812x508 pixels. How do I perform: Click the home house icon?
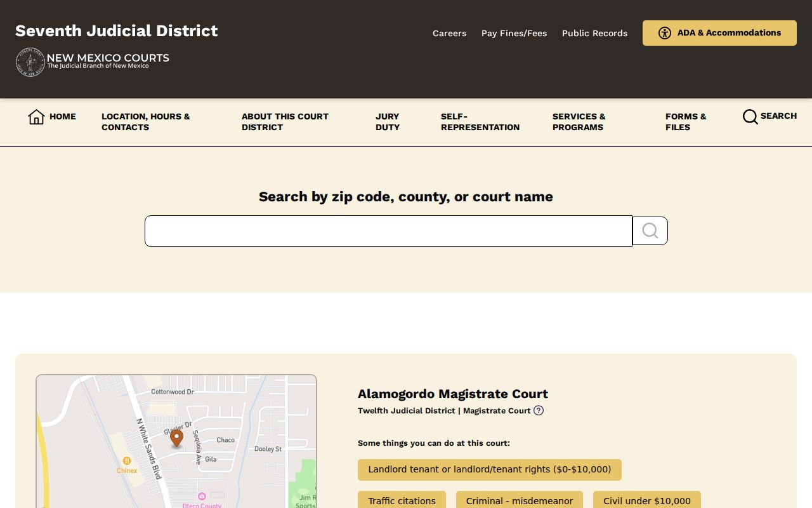(36, 117)
